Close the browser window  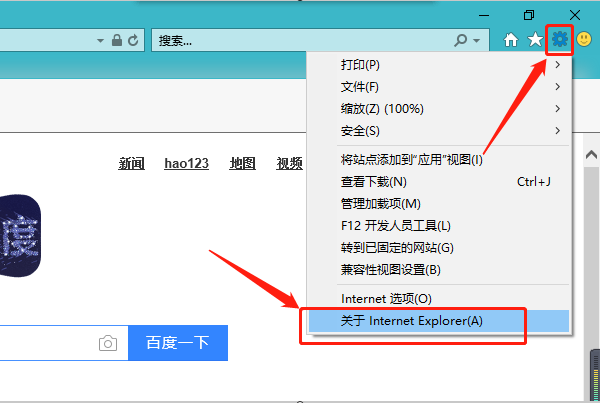pyautogui.click(x=575, y=15)
